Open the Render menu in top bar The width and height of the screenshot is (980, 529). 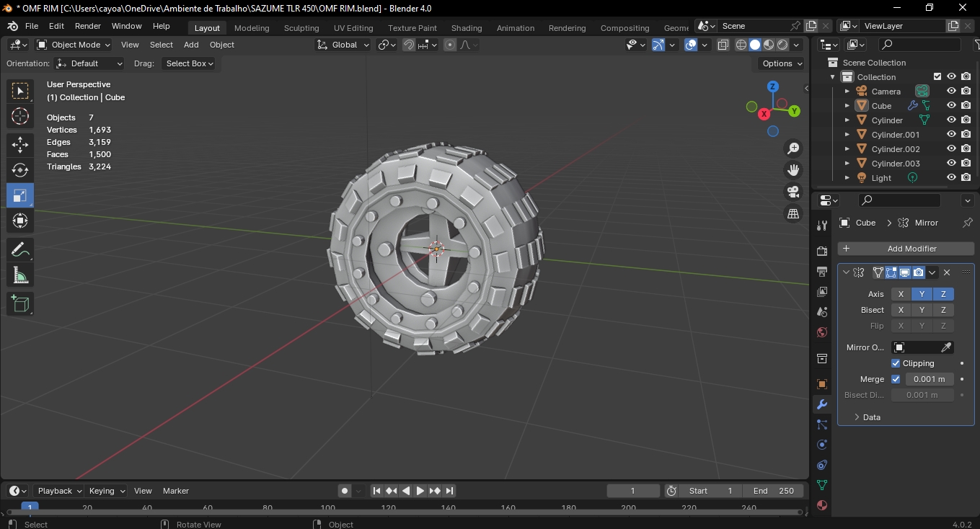tap(88, 26)
